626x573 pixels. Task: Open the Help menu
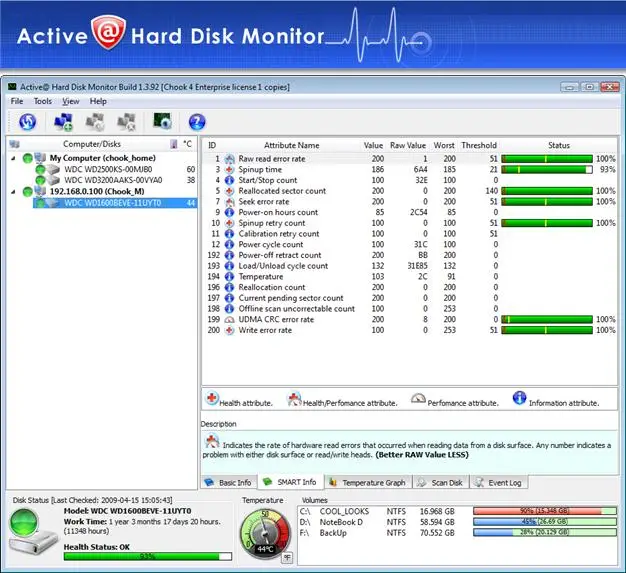coord(98,101)
